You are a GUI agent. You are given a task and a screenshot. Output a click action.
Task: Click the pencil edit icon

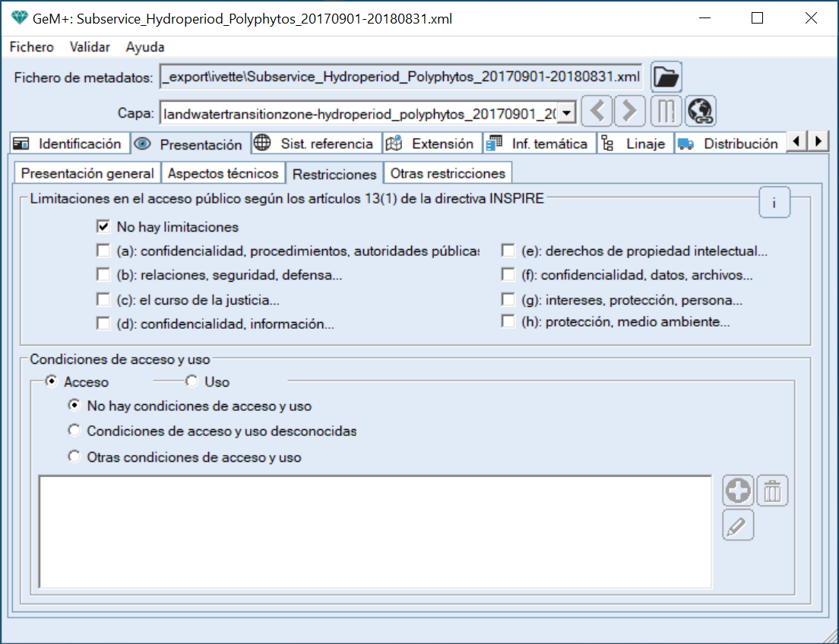738,526
